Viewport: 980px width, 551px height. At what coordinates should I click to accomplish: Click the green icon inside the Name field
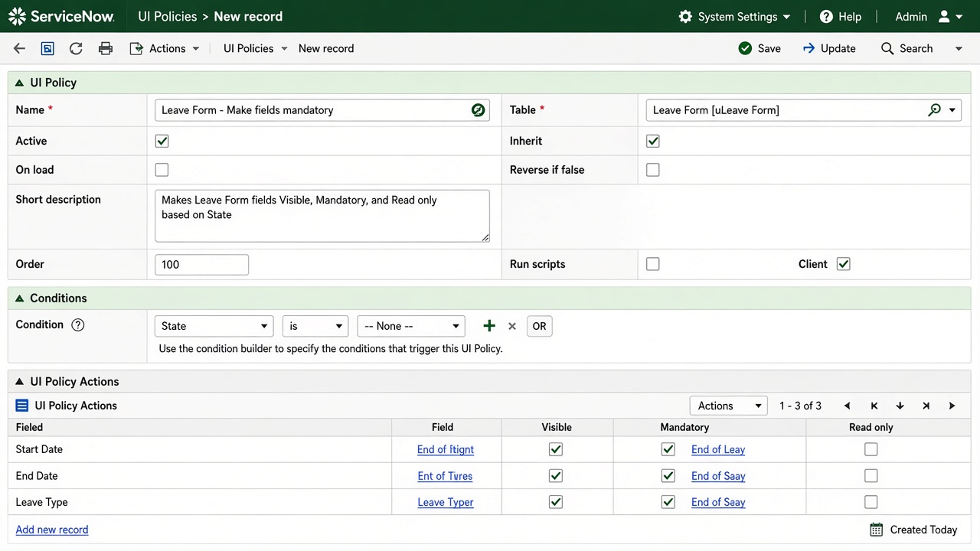[478, 110]
